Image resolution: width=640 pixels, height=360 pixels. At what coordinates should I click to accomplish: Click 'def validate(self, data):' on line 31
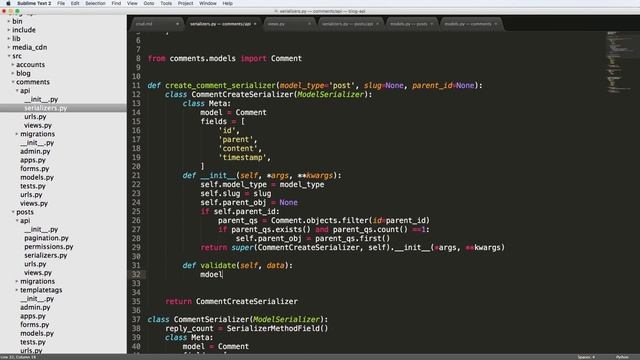point(238,266)
